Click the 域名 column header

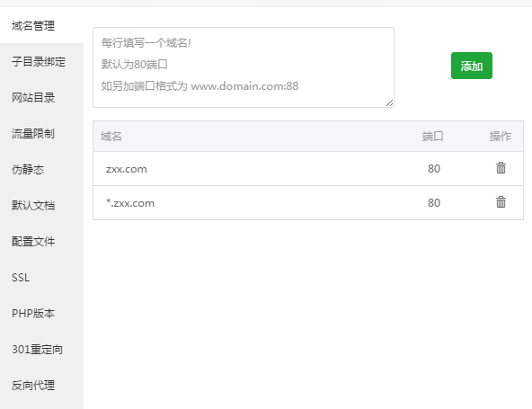click(111, 137)
